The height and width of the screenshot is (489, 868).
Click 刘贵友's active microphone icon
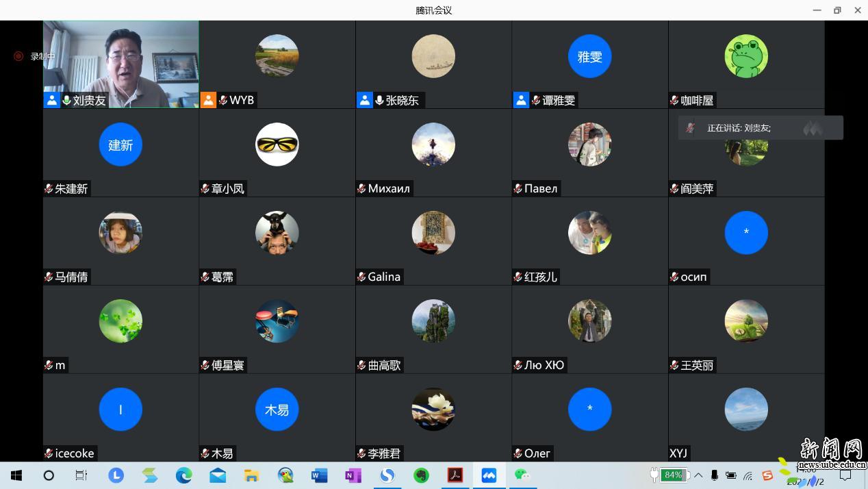(66, 100)
